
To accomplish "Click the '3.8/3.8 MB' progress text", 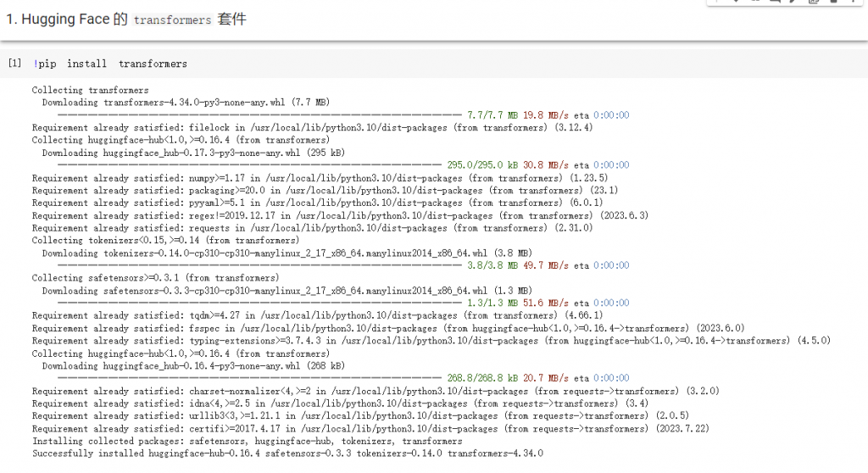I will (x=492, y=265).
